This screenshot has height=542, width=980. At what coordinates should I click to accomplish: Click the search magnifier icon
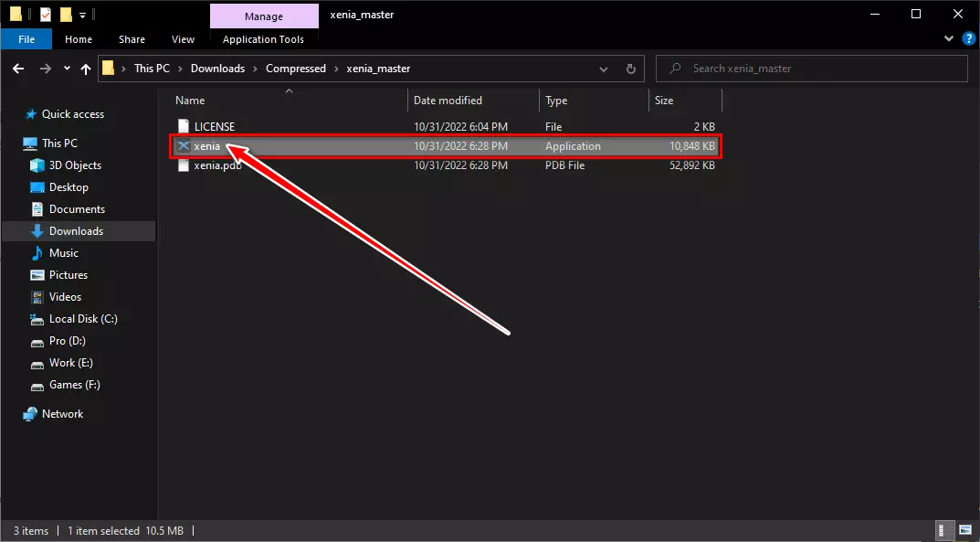coord(675,69)
